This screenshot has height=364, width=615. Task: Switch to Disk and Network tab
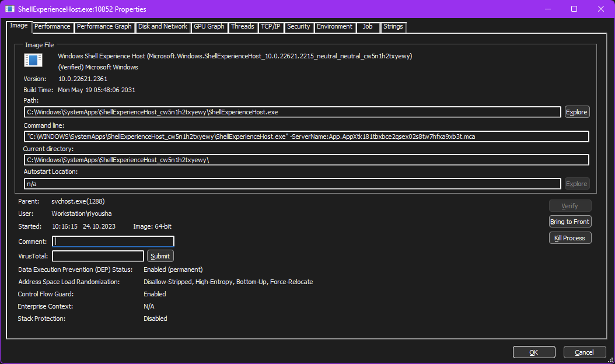pos(163,27)
